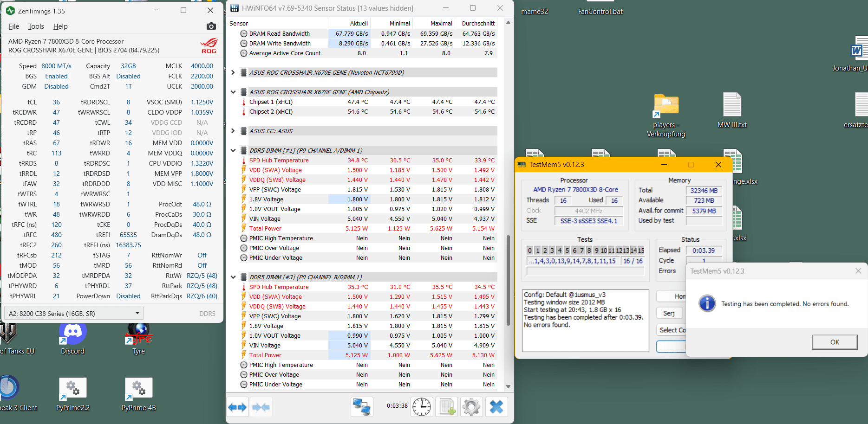This screenshot has height=424, width=868.
Task: Click the tREFI 65535 value
Action: [128, 235]
